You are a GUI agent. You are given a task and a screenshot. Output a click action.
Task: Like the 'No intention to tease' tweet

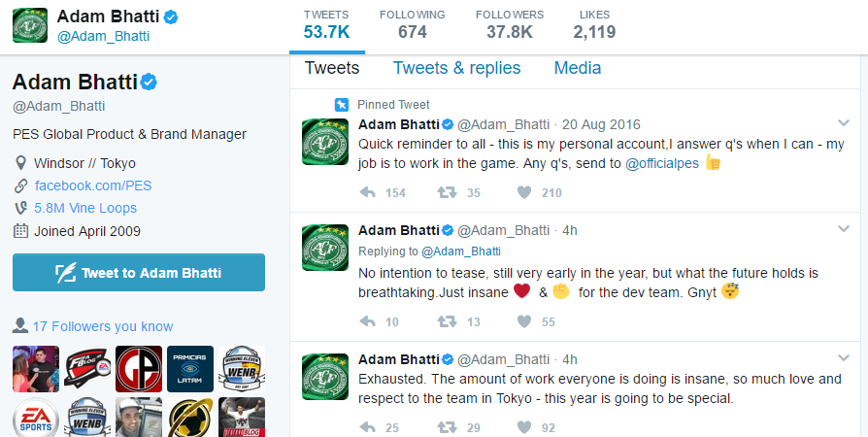point(524,321)
